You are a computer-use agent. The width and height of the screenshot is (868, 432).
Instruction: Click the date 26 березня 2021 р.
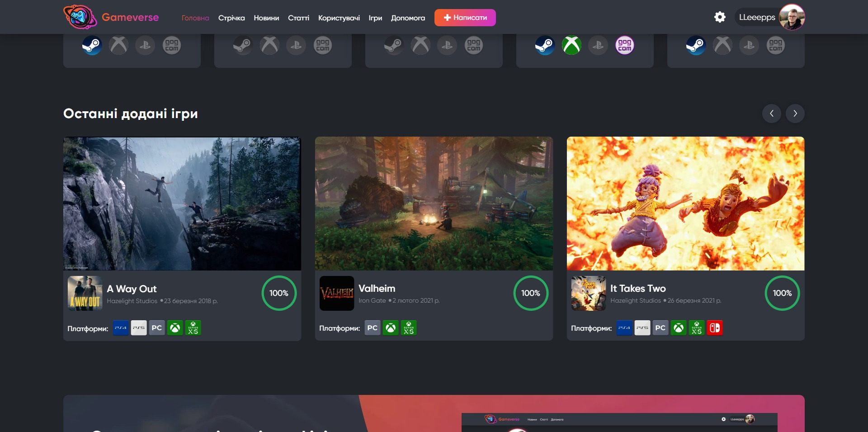694,300
